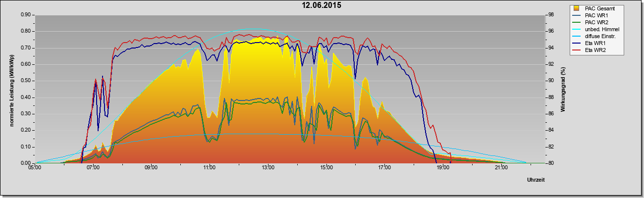The image size is (644, 198).
Task: Click the 88 efficiency axis label
Action: 546,98
